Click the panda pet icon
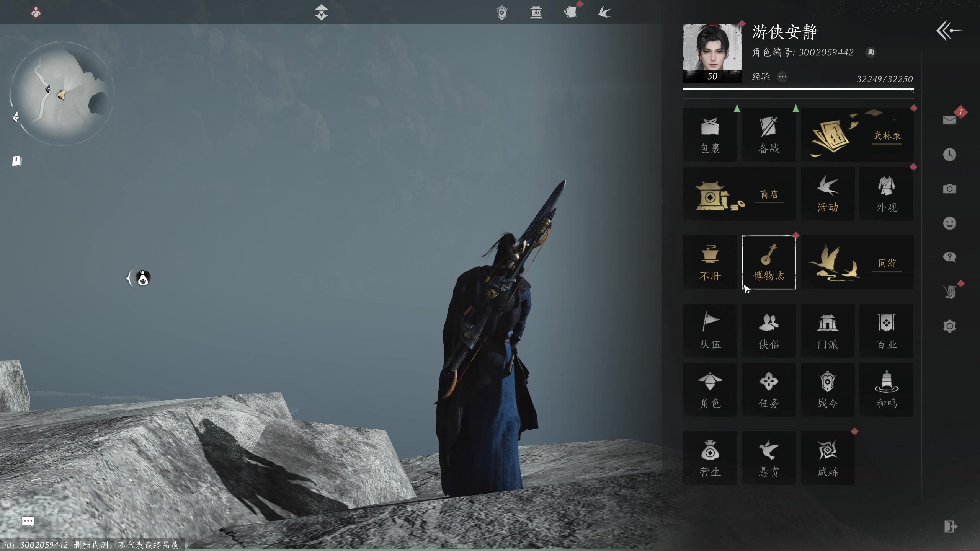Image resolution: width=980 pixels, height=551 pixels. pos(143,278)
